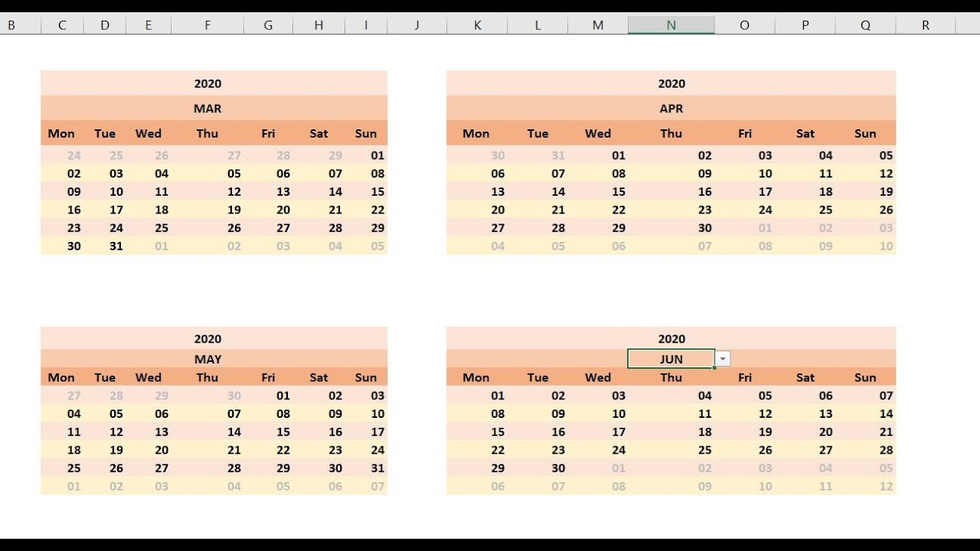This screenshot has width=980, height=551.
Task: Click the Fri header in MAR calendar
Action: tap(268, 133)
